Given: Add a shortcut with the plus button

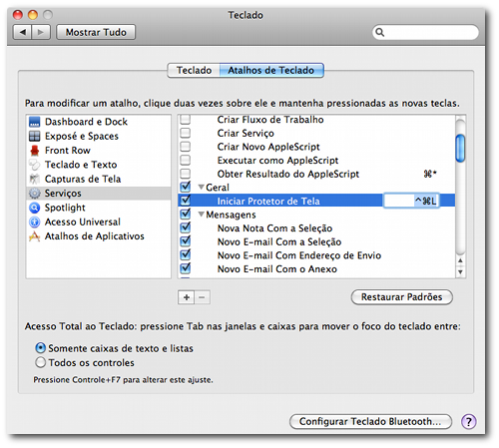Looking at the screenshot, I should [187, 297].
